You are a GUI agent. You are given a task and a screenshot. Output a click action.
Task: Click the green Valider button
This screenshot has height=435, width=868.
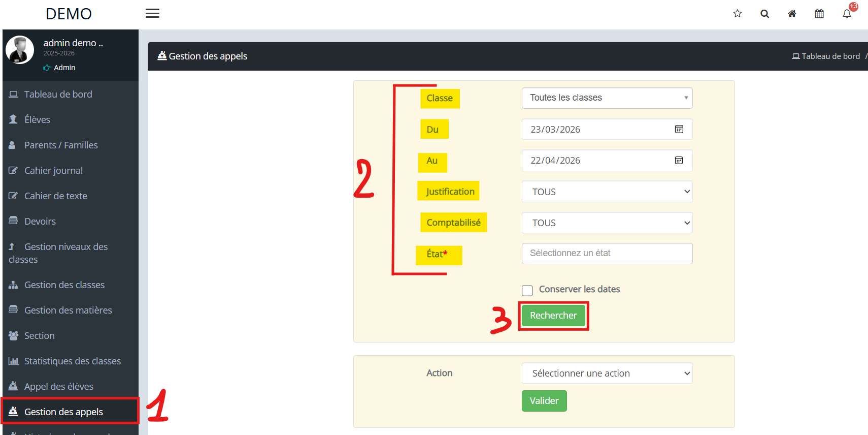tap(544, 401)
